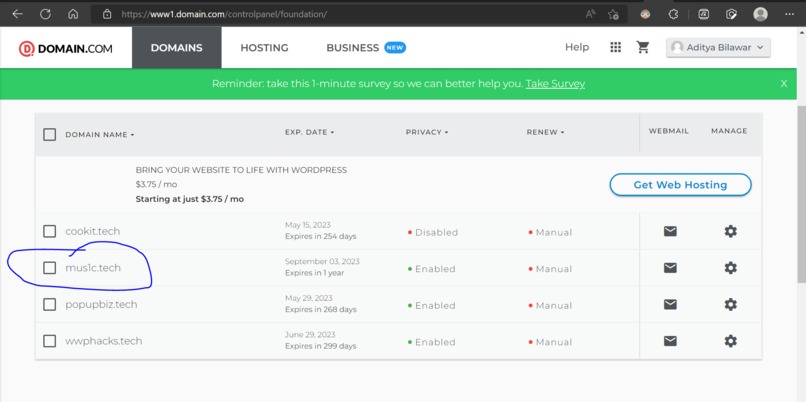This screenshot has width=806, height=402.
Task: Click Enabled privacy status for mus1c.tech
Action: [x=431, y=269]
